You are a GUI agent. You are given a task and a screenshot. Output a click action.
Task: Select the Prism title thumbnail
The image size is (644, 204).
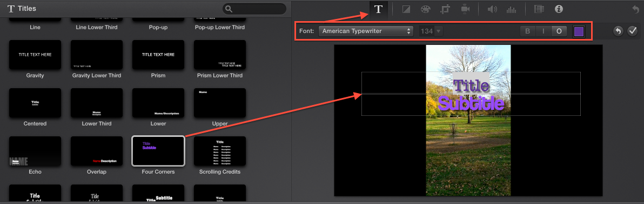coord(158,54)
